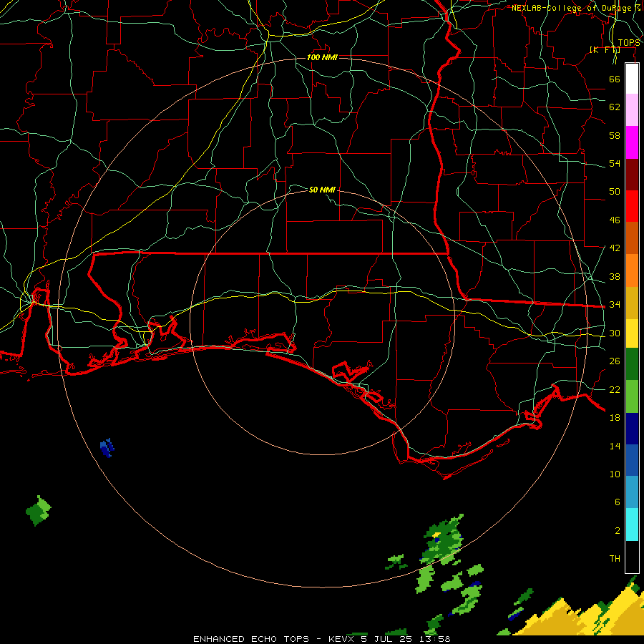This screenshot has height=644, width=644.
Task: Click the '66' legend value
Action: point(615,79)
